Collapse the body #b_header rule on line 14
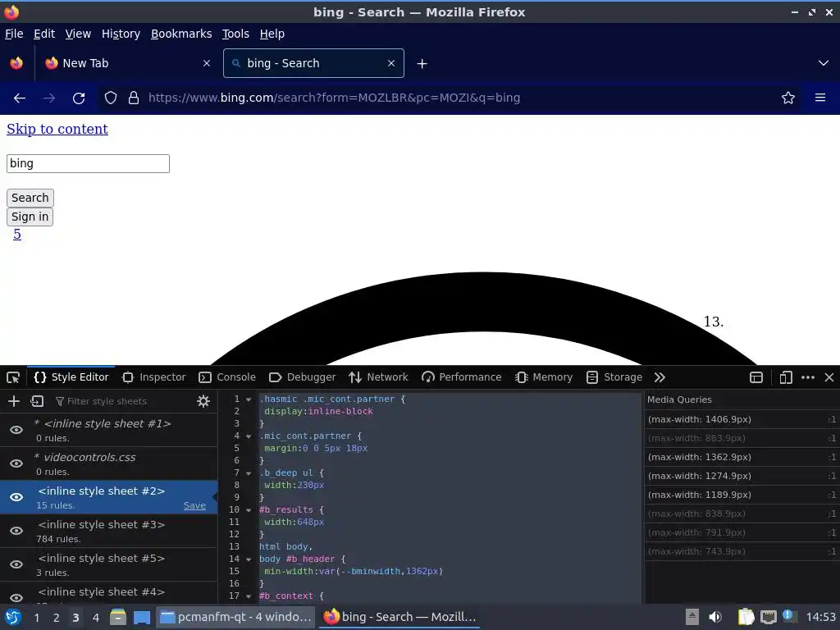840x630 pixels. (x=249, y=559)
